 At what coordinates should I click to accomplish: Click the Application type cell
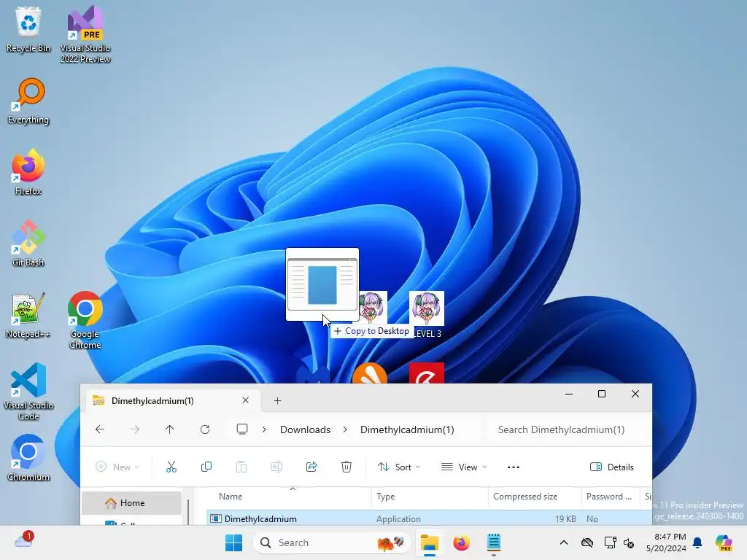click(398, 518)
